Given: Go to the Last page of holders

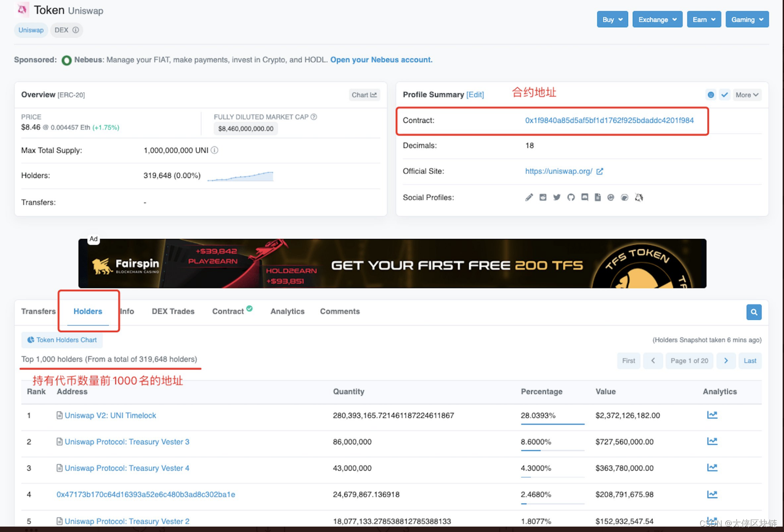Looking at the screenshot, I should [750, 360].
